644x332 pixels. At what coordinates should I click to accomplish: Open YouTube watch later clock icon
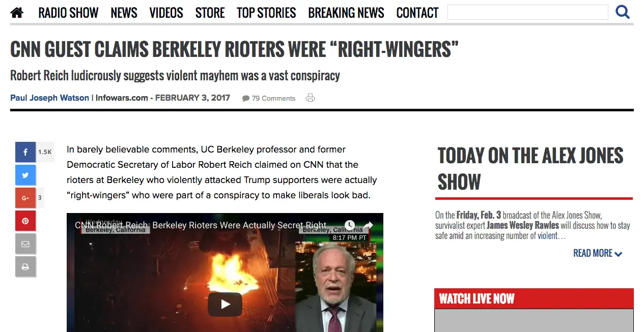point(349,225)
